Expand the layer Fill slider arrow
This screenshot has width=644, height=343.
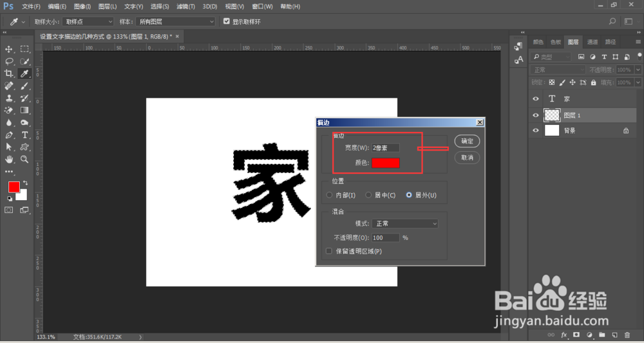tap(638, 82)
